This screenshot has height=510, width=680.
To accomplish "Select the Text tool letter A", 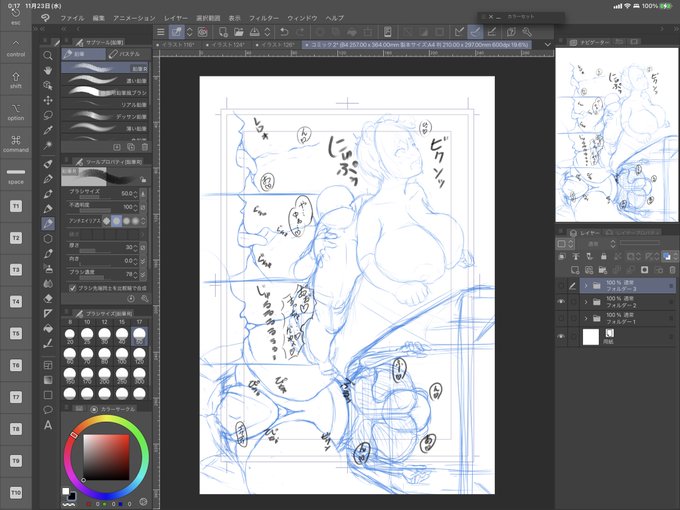I will 48,425.
